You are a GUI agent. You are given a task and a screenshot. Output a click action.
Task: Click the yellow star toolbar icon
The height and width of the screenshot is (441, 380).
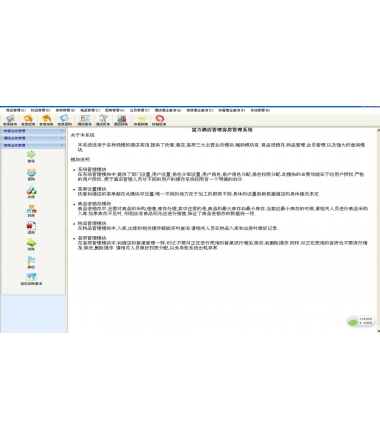(x=141, y=118)
